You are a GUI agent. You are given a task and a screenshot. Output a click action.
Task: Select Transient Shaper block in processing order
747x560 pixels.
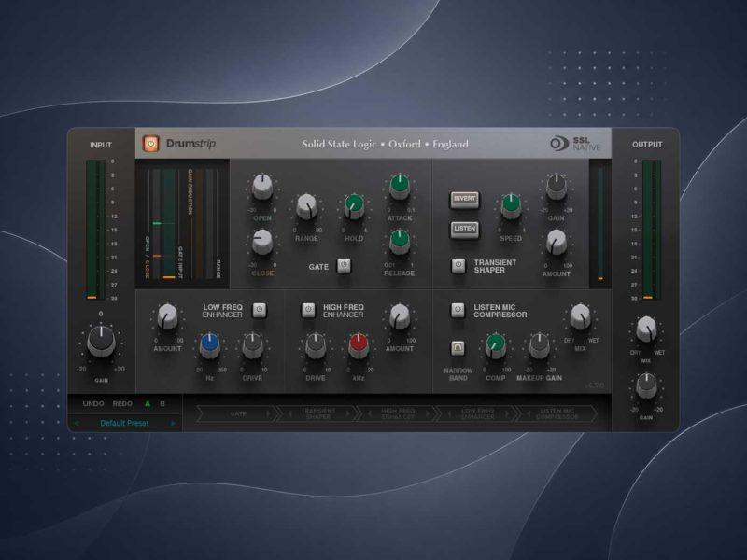pos(318,413)
